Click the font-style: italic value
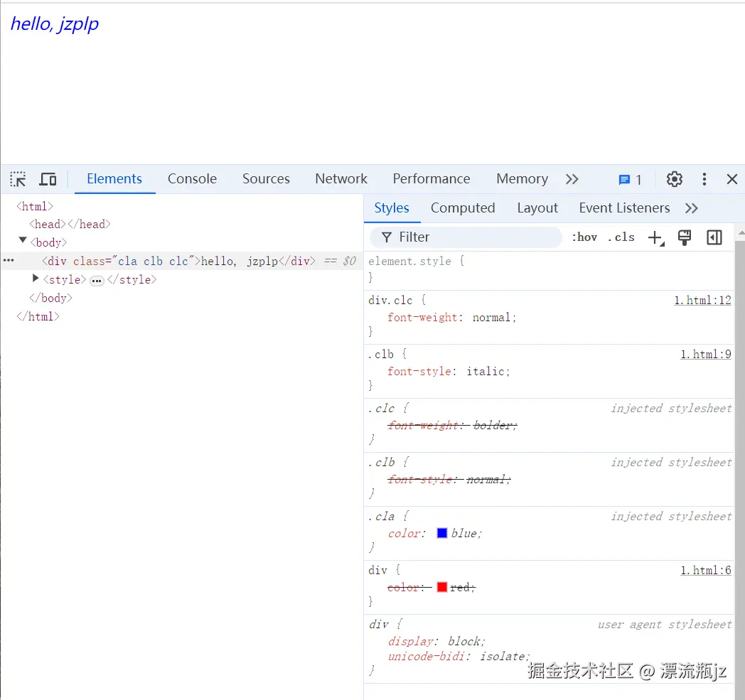 tap(485, 372)
